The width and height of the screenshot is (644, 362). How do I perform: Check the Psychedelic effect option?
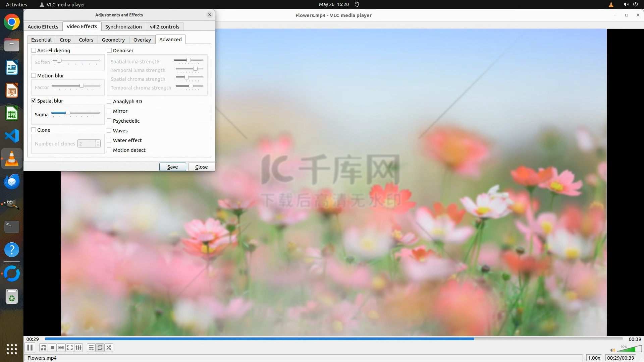[109, 121]
